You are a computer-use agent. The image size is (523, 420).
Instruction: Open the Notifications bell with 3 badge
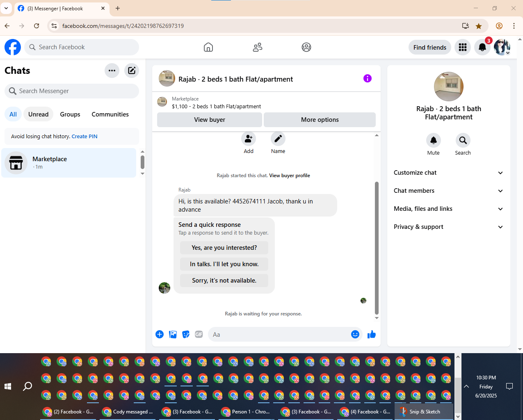pos(483,47)
